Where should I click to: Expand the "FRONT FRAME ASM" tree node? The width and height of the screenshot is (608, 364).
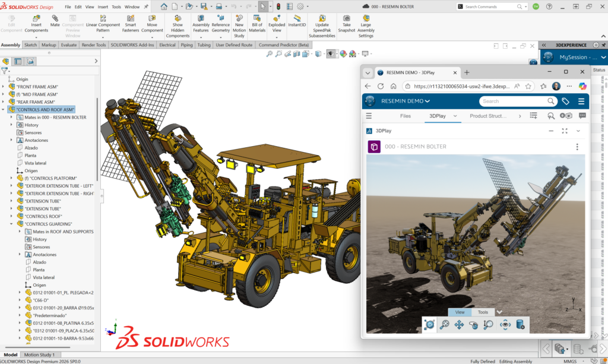pos(3,87)
